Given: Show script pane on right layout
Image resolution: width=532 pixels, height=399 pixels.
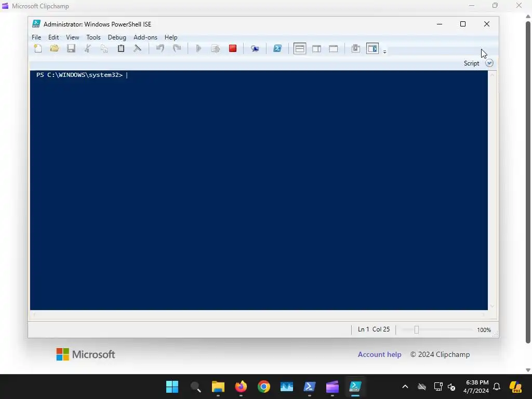Looking at the screenshot, I should point(316,48).
